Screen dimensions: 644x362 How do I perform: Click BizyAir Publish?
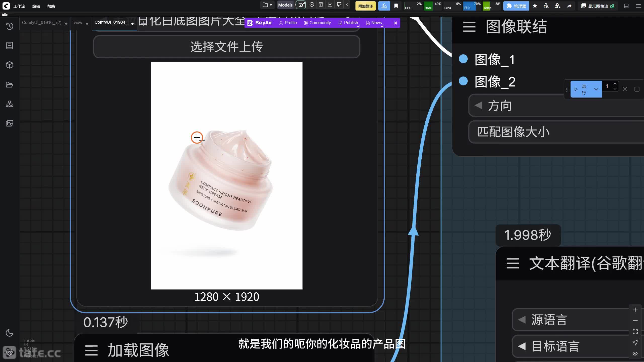coord(348,23)
